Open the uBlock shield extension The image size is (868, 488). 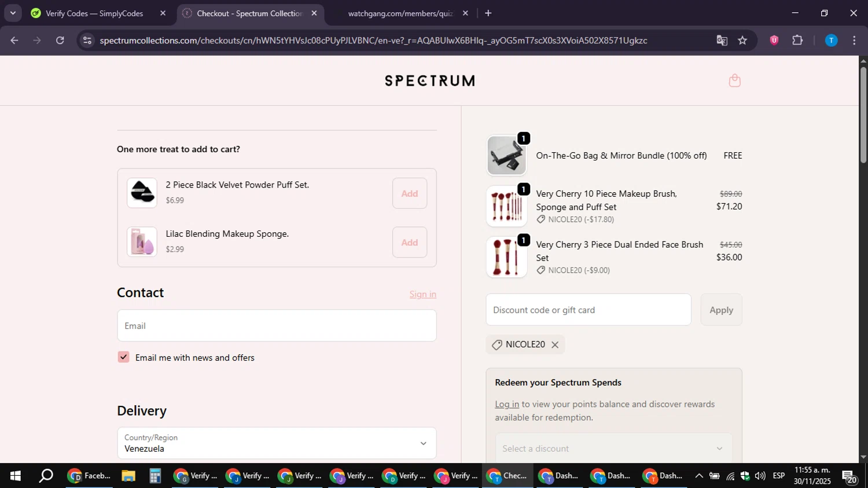774,41
